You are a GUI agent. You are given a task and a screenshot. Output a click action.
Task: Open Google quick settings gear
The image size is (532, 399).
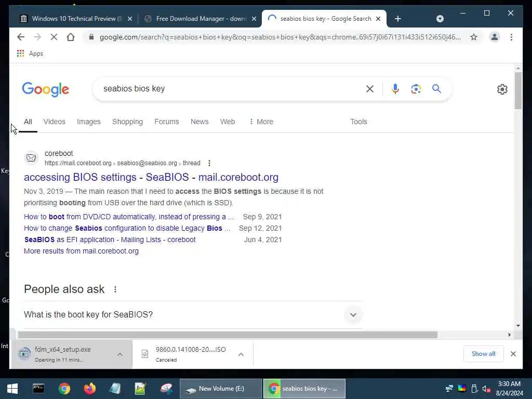pyautogui.click(x=502, y=89)
